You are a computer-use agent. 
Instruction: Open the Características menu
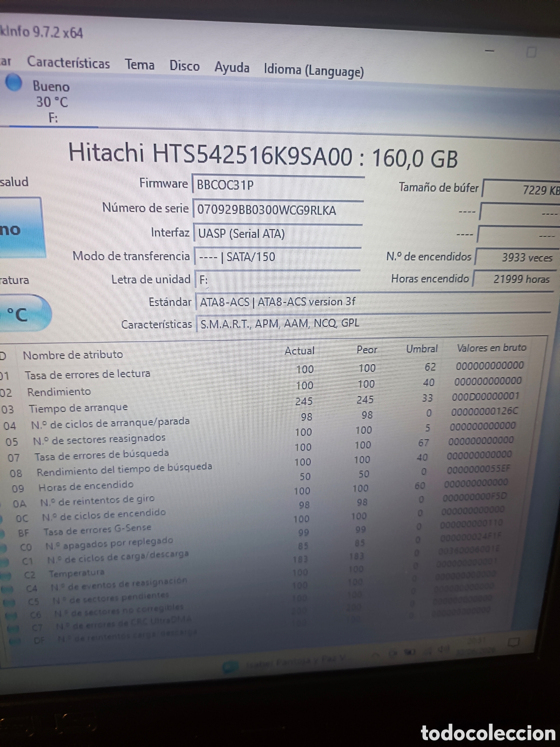68,63
